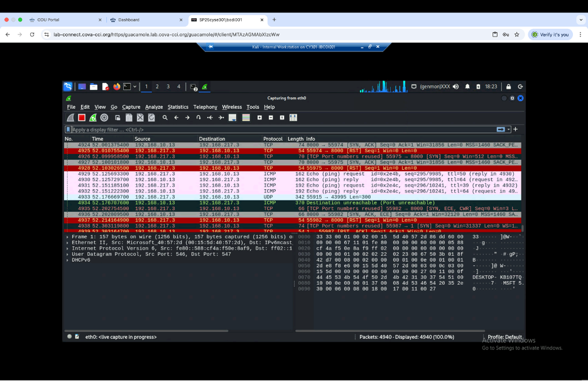
Task: Expand the Frame 1 tree row
Action: 68,236
